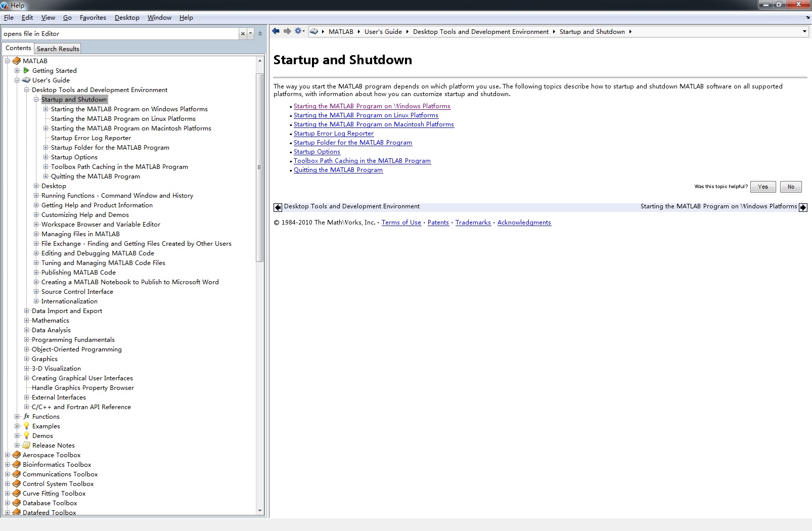Viewport: 812px width, 531px height.
Task: Open Quitting the MATLAB Program link
Action: coord(338,170)
